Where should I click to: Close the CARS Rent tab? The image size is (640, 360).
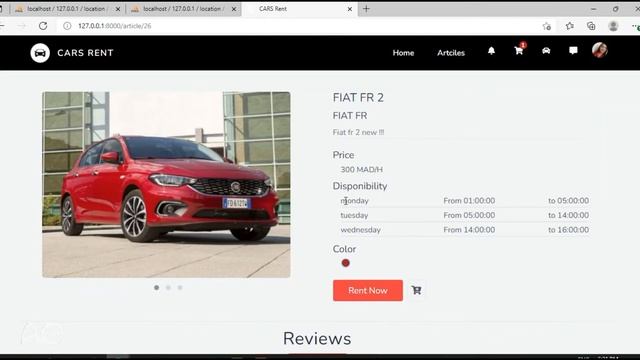350,9
